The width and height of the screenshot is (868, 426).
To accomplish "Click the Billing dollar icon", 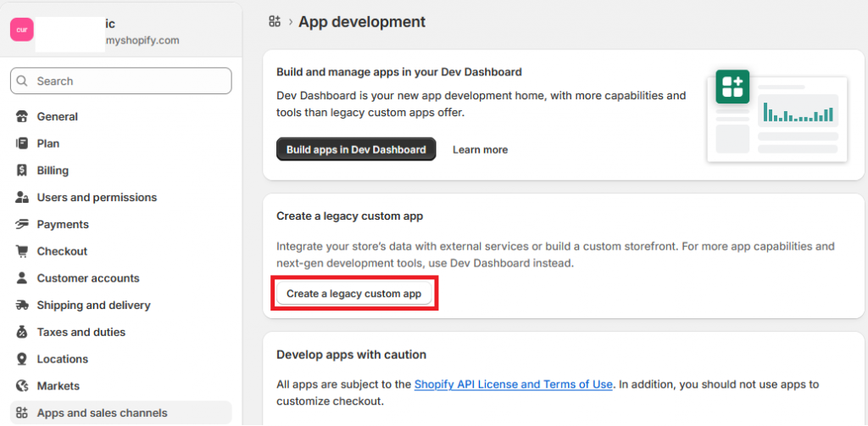I will tap(22, 171).
